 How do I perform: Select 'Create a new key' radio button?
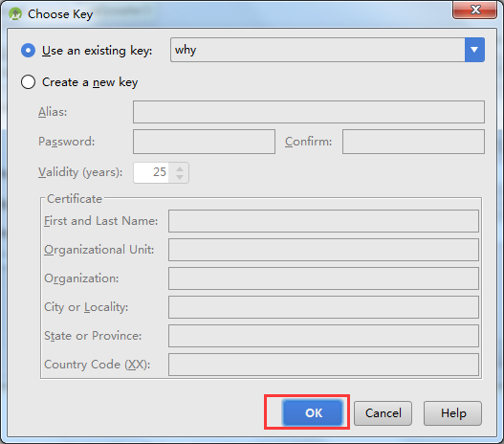[x=28, y=82]
